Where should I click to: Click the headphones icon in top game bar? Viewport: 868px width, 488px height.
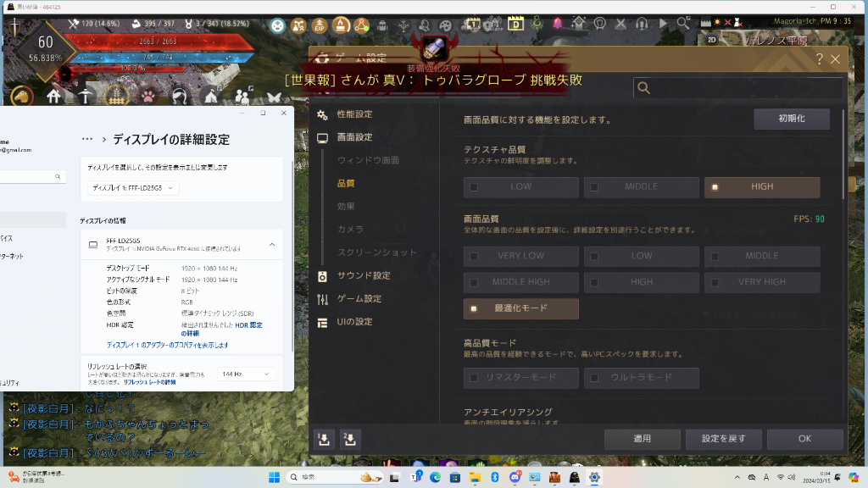[642, 24]
